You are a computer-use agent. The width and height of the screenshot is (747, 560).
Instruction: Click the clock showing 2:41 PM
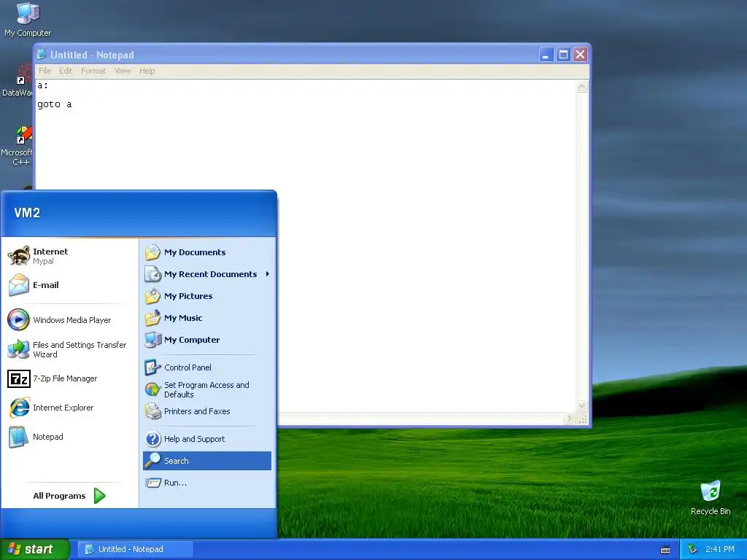(x=720, y=549)
